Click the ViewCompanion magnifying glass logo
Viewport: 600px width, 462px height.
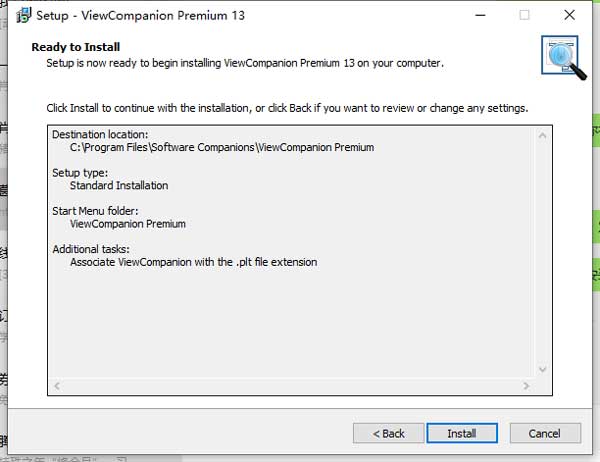pos(563,57)
